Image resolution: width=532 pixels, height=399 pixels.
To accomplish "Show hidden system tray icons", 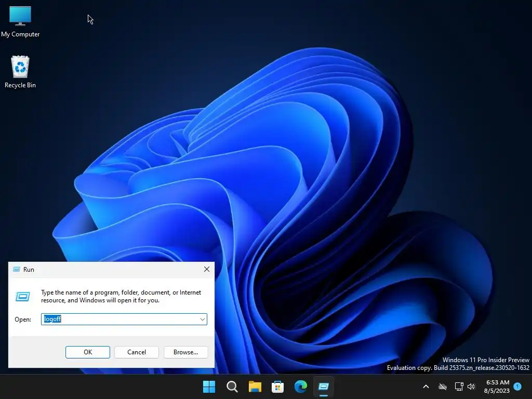I will [426, 387].
